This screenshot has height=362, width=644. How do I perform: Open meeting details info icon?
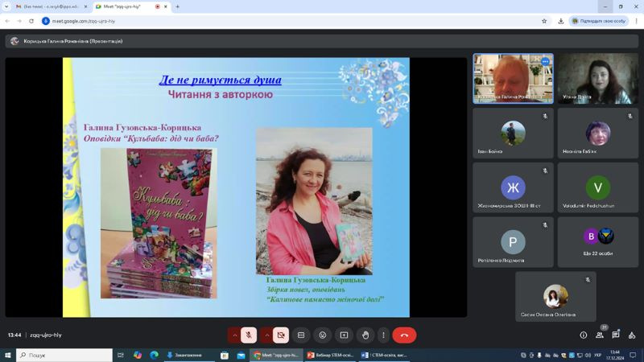click(x=583, y=335)
